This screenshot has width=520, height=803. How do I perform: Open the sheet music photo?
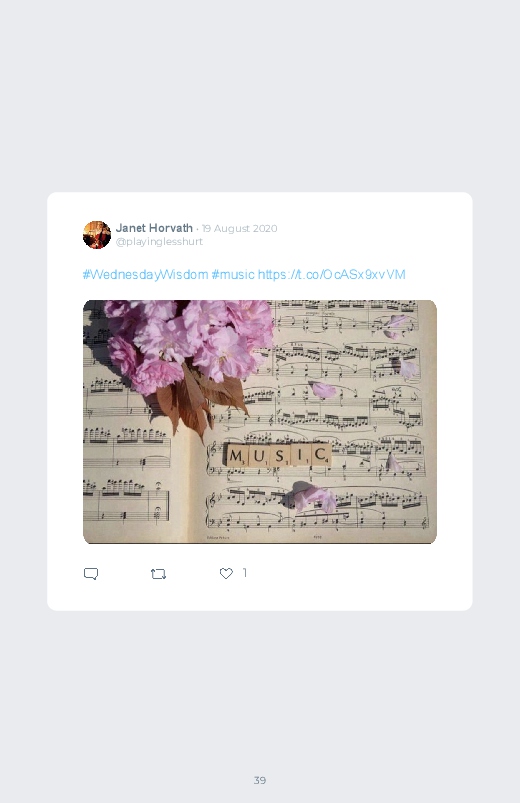click(x=260, y=422)
